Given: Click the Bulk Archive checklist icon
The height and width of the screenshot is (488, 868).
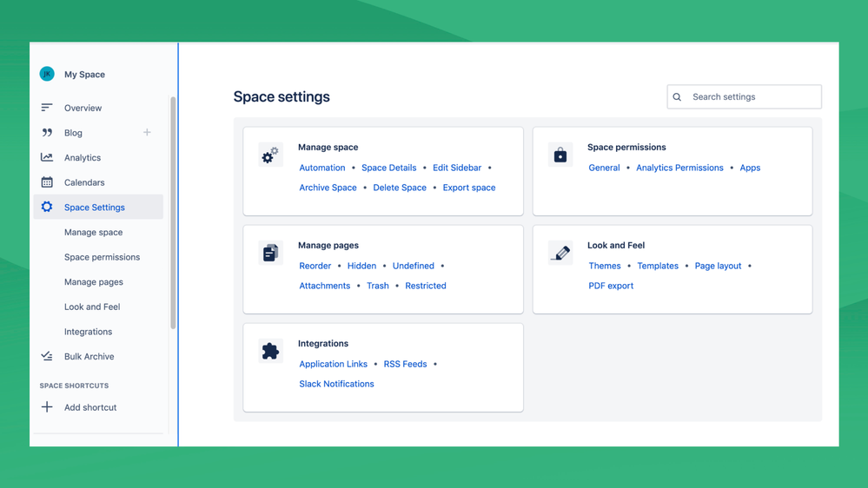Looking at the screenshot, I should pos(47,356).
